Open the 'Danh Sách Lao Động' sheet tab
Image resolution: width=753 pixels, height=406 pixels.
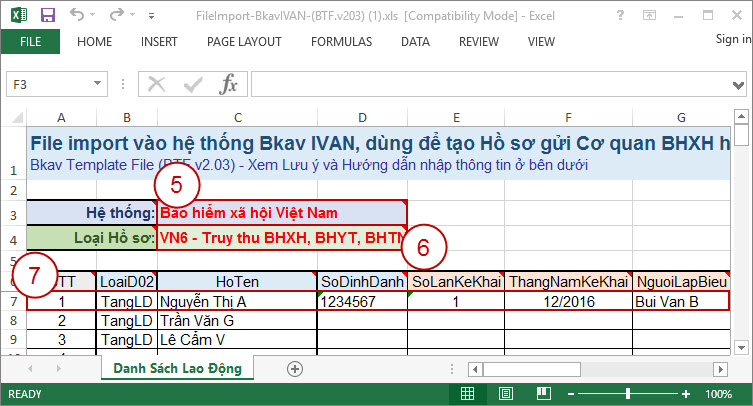pos(177,369)
